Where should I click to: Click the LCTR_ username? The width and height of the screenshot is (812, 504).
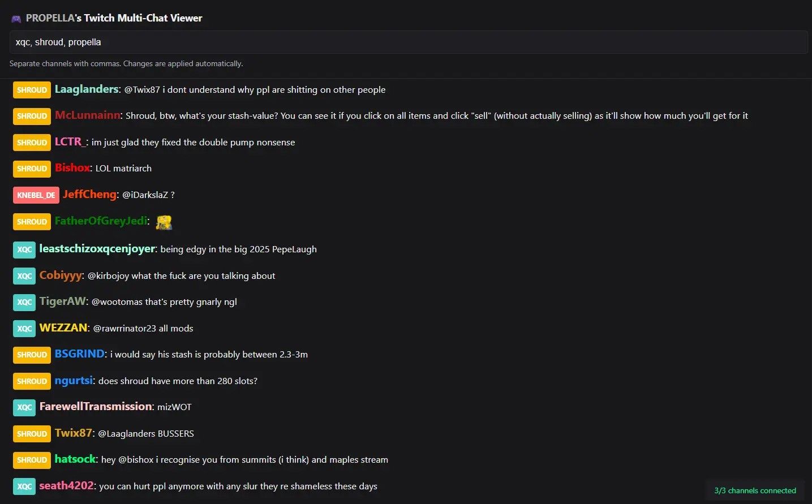(x=70, y=142)
